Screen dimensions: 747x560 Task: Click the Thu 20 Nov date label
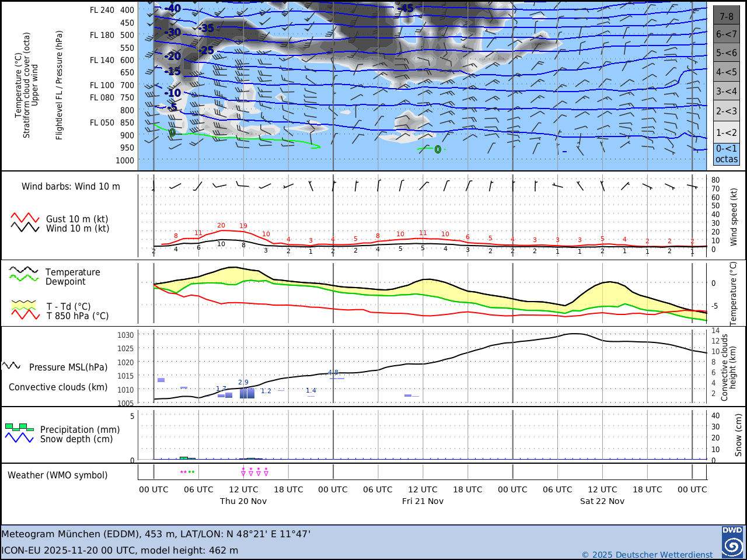click(243, 501)
